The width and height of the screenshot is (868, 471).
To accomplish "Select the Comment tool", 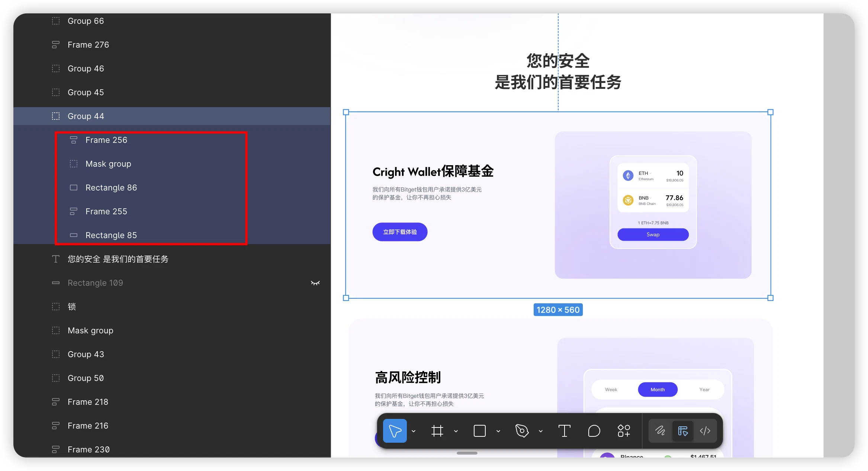I will [x=594, y=431].
